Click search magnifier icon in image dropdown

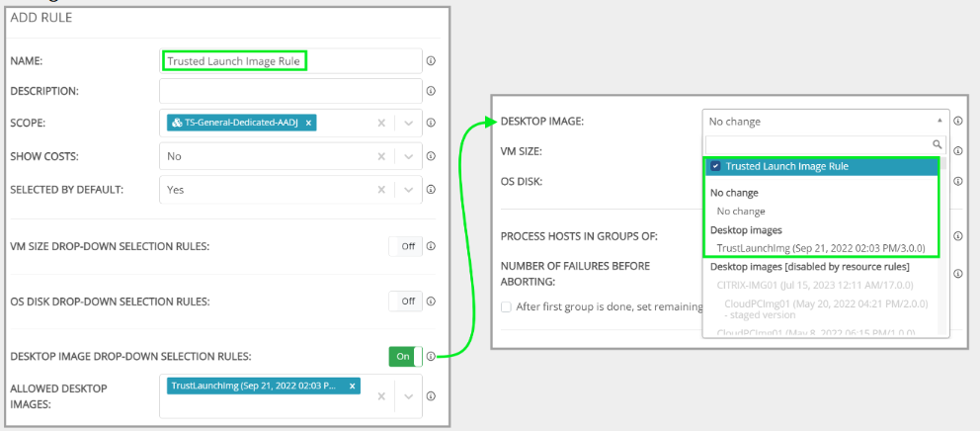pyautogui.click(x=938, y=144)
